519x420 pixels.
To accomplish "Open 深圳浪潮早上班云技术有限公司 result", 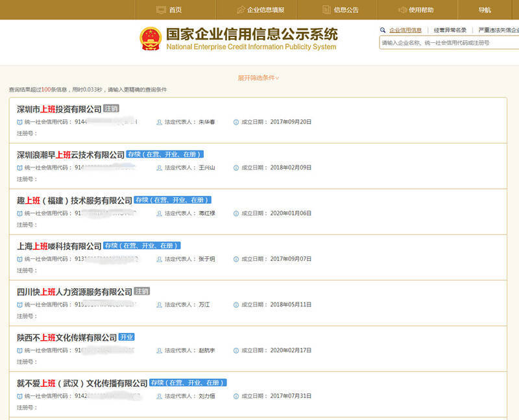I will coord(70,154).
